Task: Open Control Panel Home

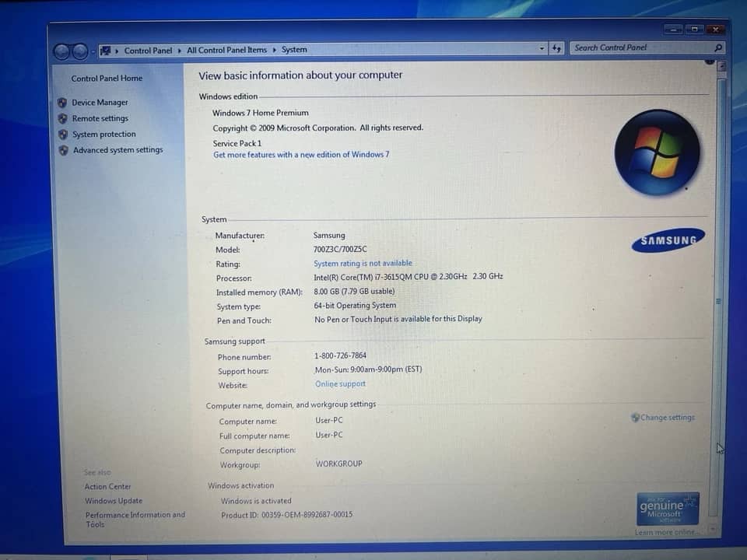Action: tap(107, 79)
